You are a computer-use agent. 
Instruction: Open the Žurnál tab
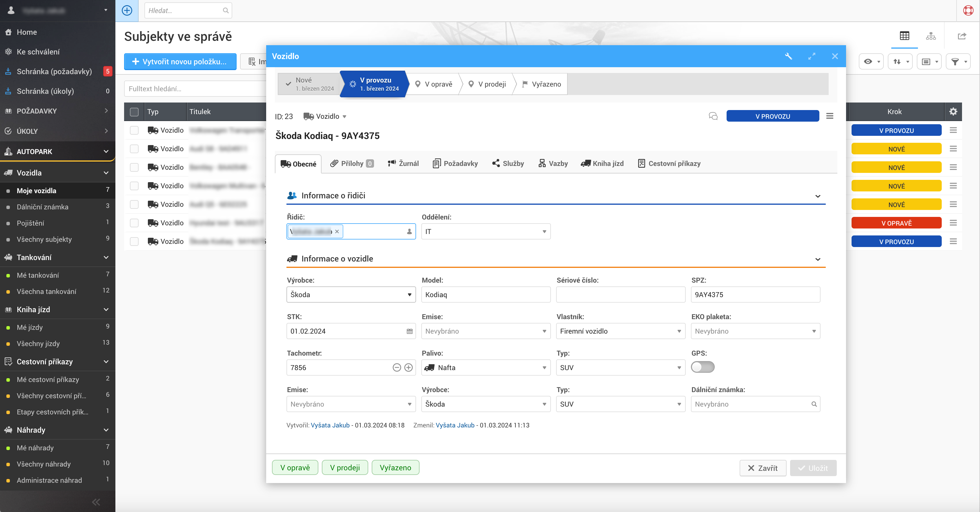[403, 163]
